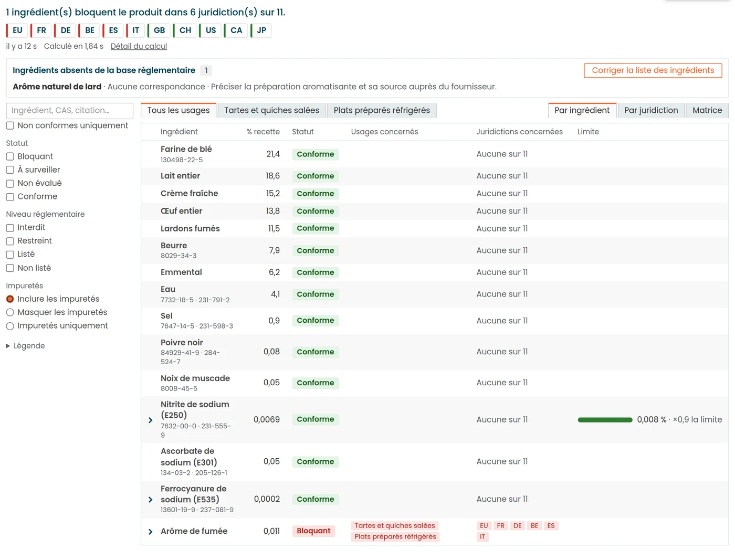Click the IT tag in Arôme de fumée row
This screenshot has height=560, width=735.
482,537
